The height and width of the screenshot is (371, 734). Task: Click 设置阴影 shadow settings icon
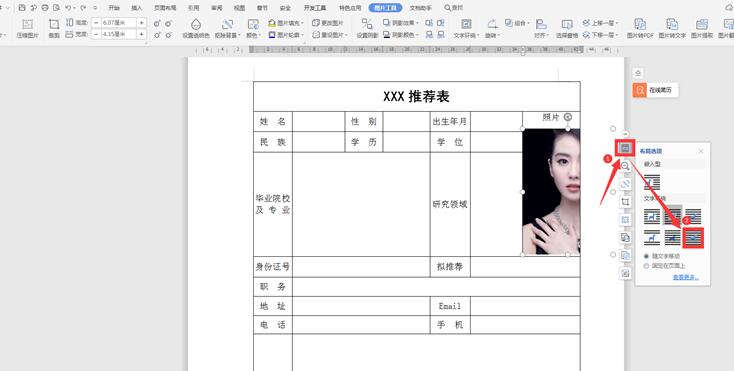click(x=367, y=29)
